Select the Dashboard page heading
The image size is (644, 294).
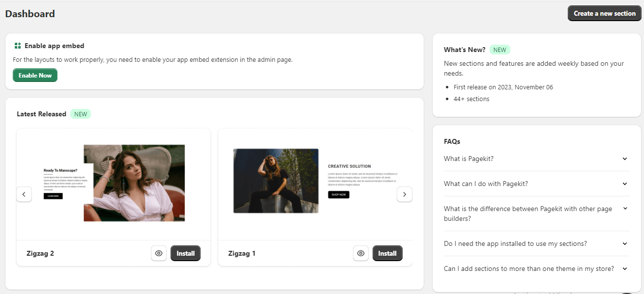pos(30,14)
